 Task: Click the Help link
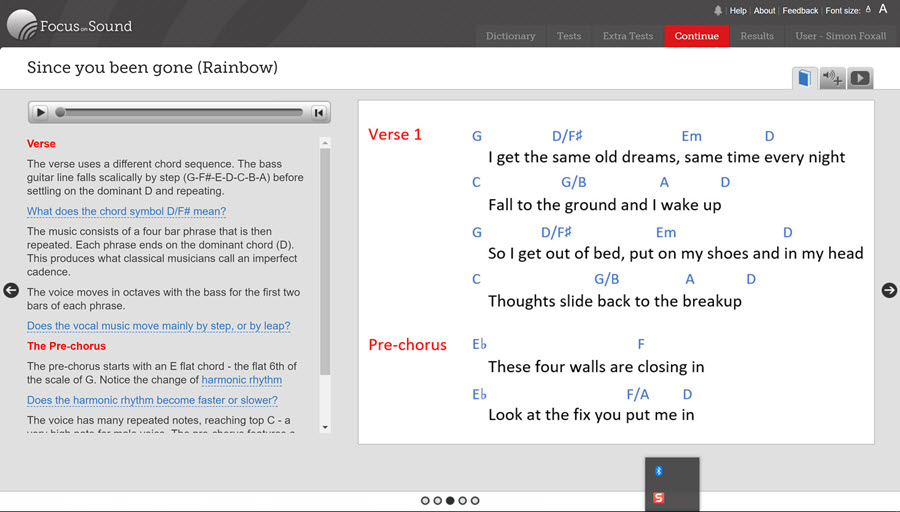pyautogui.click(x=738, y=10)
